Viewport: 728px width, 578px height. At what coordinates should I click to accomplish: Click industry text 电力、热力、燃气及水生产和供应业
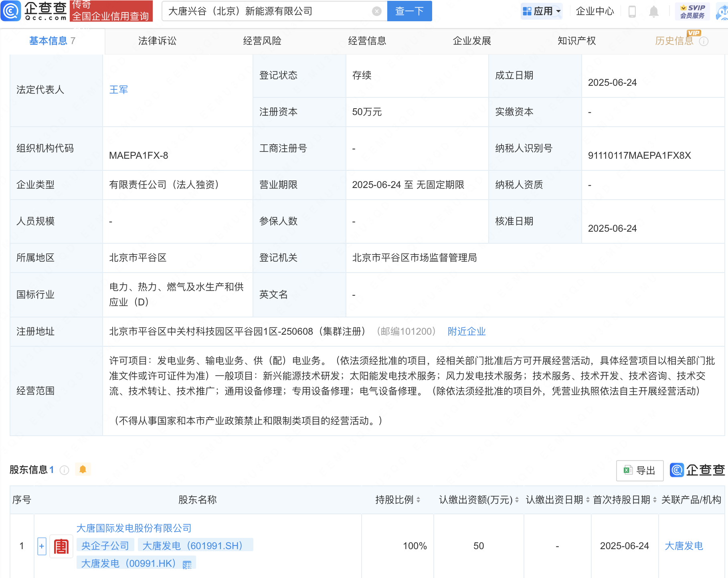coord(176,295)
